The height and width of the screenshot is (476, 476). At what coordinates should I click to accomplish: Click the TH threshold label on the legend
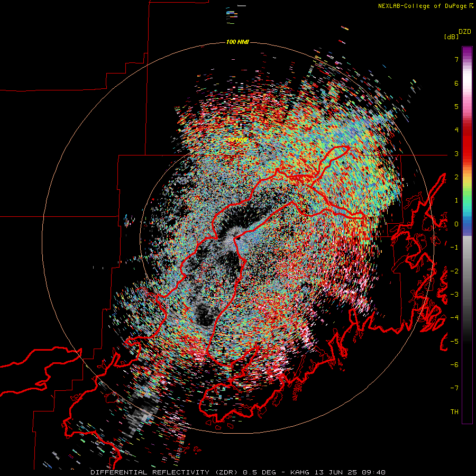(454, 412)
